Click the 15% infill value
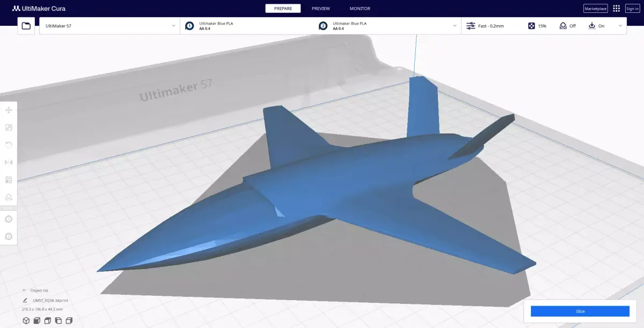This screenshot has height=328, width=644. click(x=542, y=26)
